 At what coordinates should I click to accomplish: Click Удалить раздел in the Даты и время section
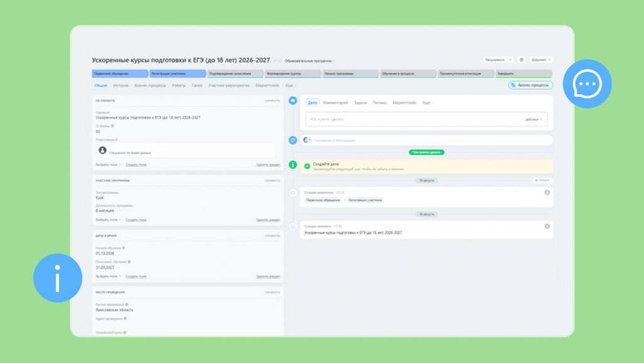[x=268, y=276]
